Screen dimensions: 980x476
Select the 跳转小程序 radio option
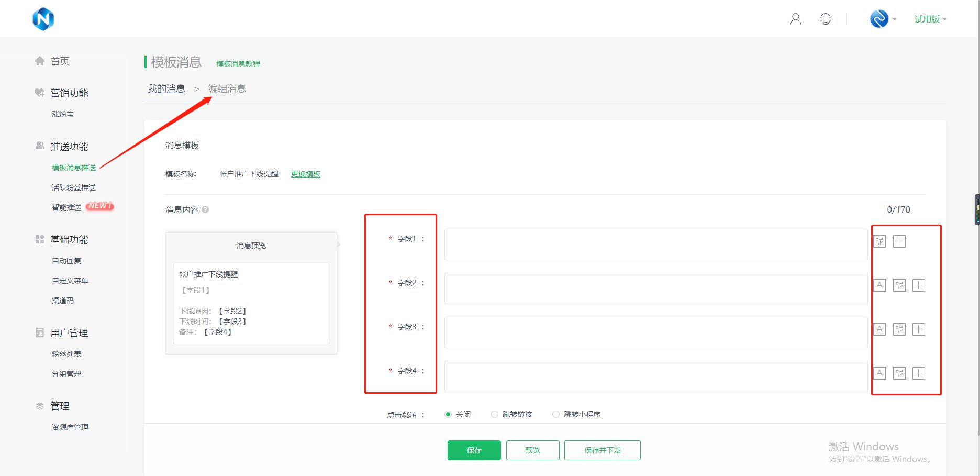click(556, 414)
